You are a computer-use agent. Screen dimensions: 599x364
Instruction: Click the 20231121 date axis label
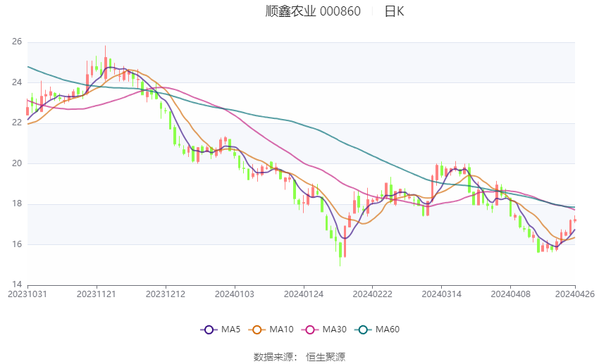97,294
